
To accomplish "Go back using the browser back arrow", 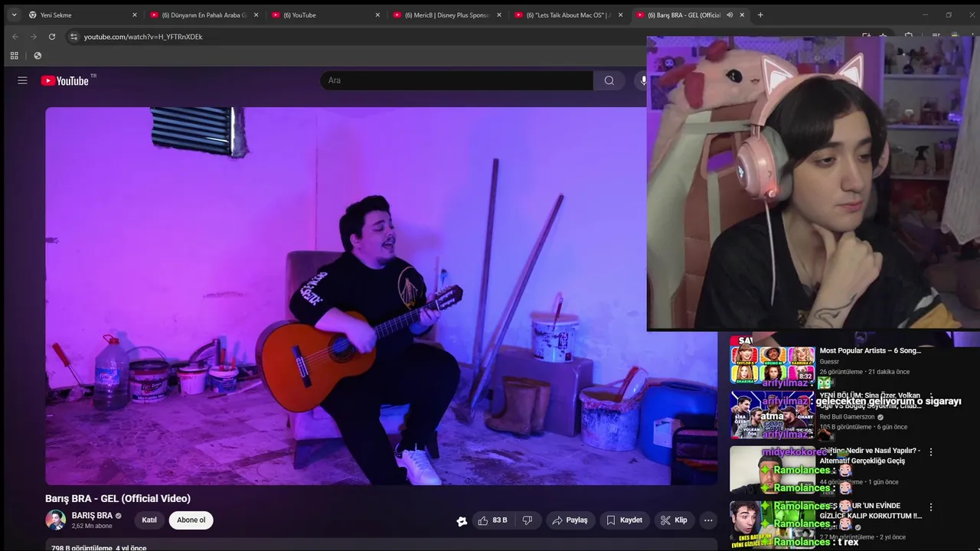I will (15, 37).
